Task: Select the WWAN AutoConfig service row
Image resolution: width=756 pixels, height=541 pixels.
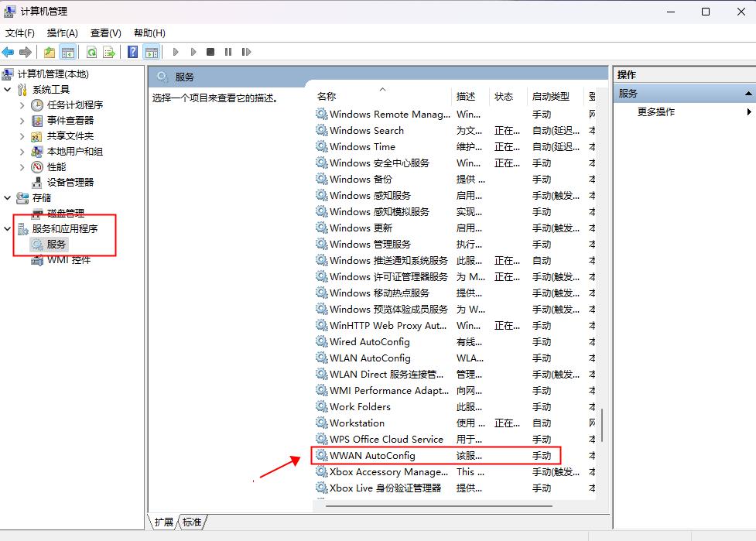Action: 456,455
